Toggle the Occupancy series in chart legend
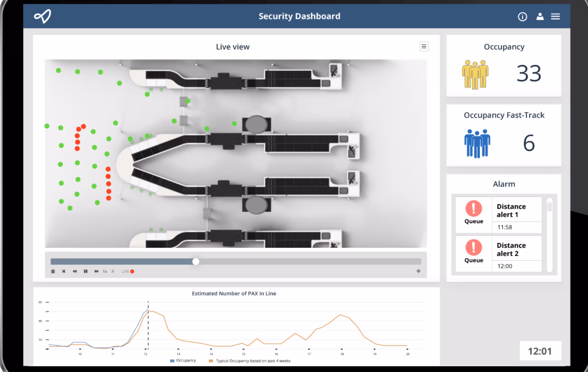 tap(183, 360)
